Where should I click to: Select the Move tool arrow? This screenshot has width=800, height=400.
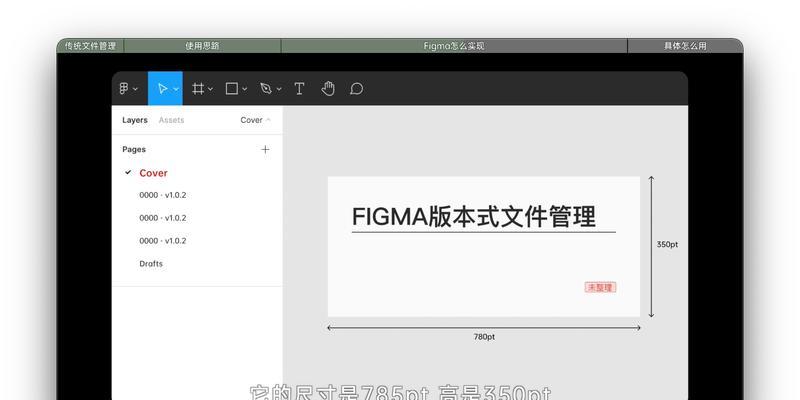tap(162, 89)
